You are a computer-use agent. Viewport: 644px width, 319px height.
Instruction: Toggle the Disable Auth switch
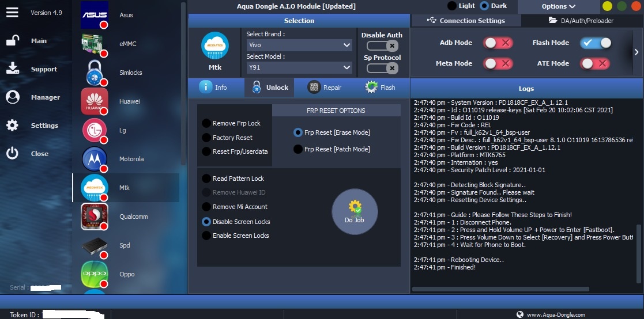coord(382,45)
